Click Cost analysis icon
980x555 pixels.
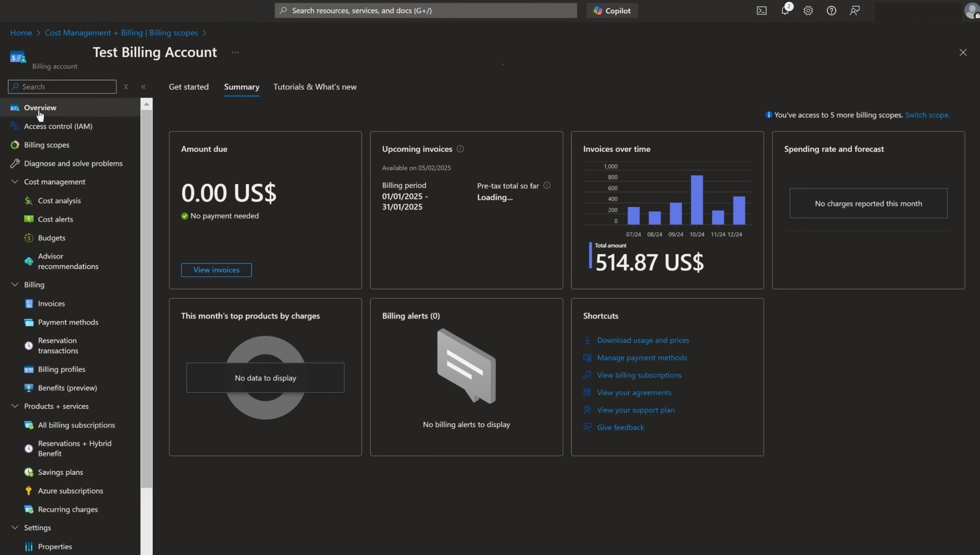[29, 200]
